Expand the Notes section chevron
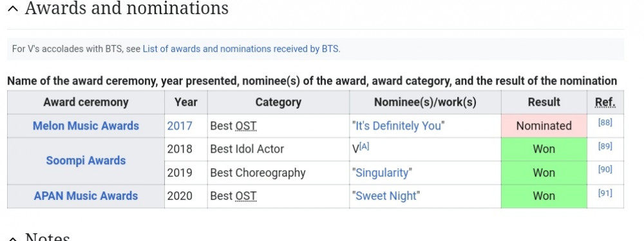Screen dimensions: 644x241 [13, 238]
